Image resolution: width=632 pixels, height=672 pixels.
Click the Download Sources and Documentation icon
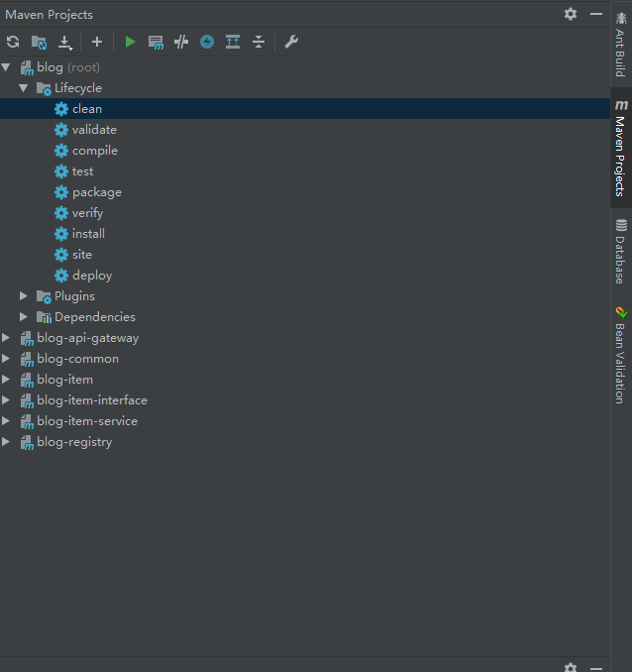pos(65,43)
